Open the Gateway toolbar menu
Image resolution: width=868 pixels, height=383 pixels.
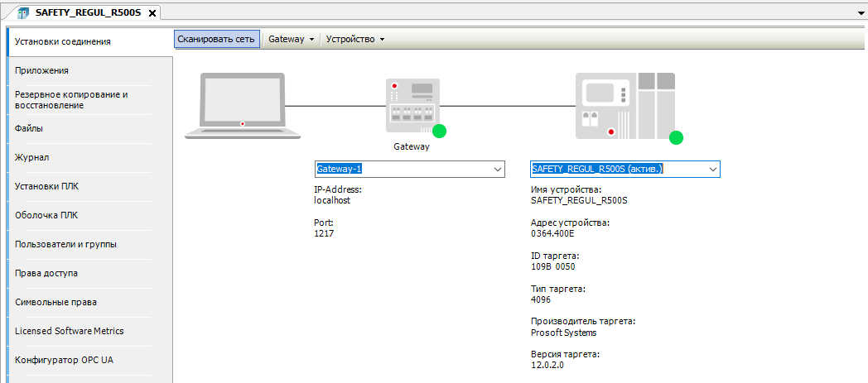point(292,40)
